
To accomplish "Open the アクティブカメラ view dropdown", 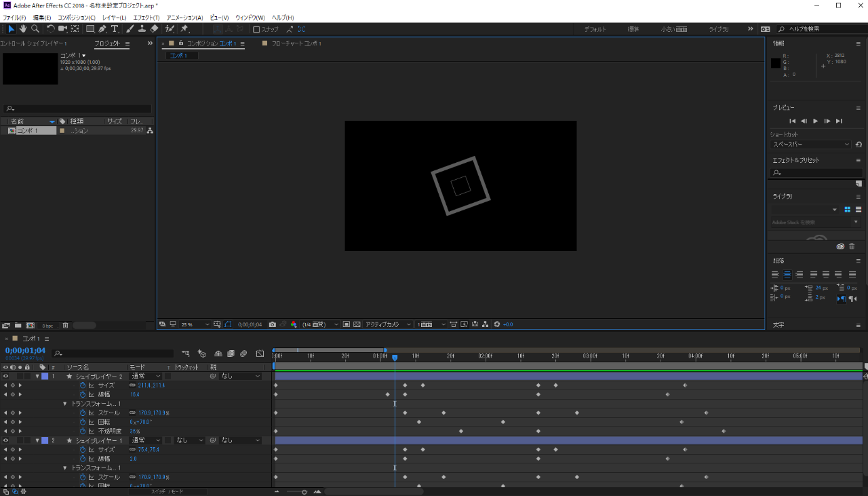I will (x=389, y=324).
